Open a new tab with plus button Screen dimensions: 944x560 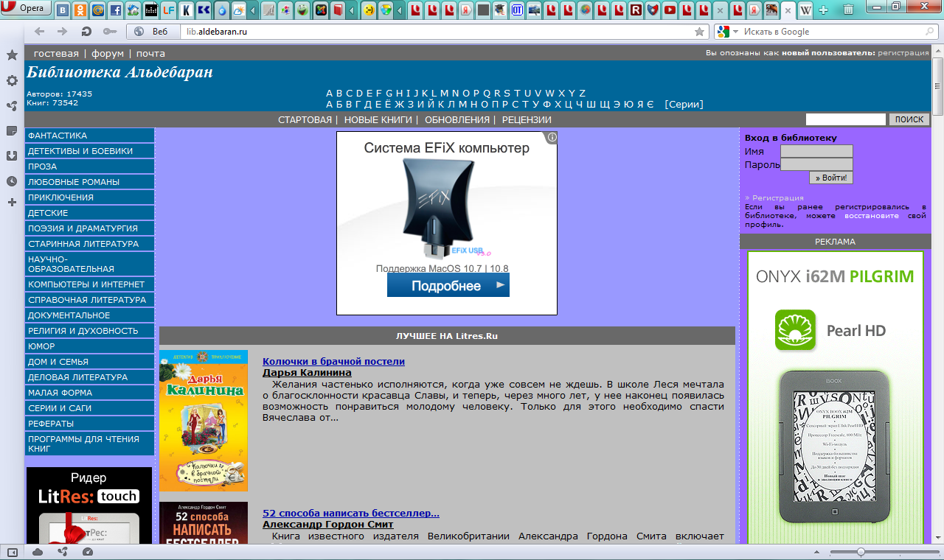[x=824, y=10]
